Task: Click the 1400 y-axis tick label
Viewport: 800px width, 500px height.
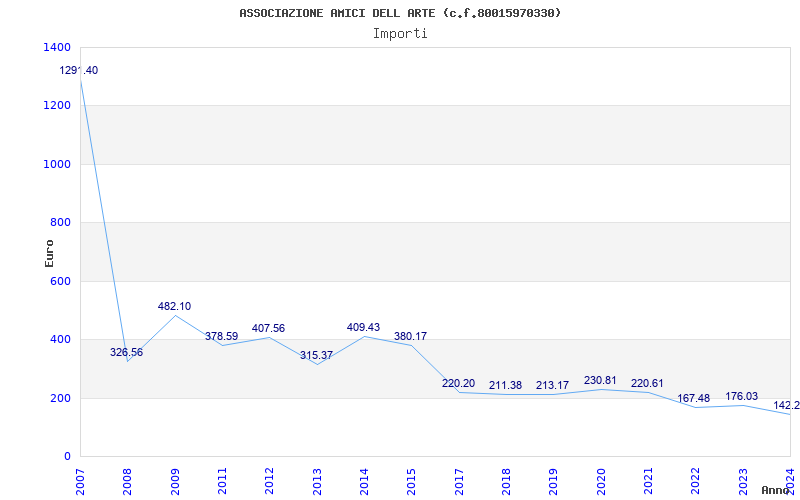Action: click(58, 47)
